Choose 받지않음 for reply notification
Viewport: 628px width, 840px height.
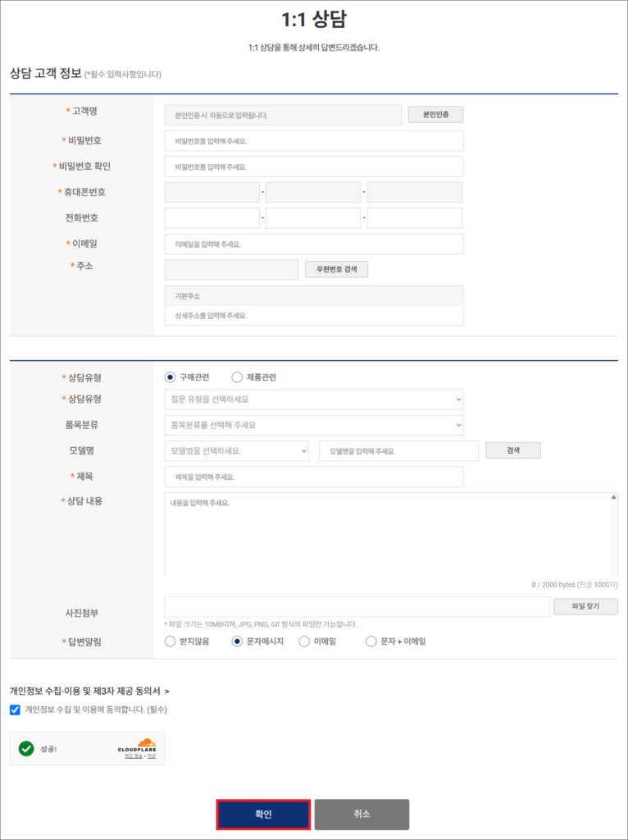(171, 641)
